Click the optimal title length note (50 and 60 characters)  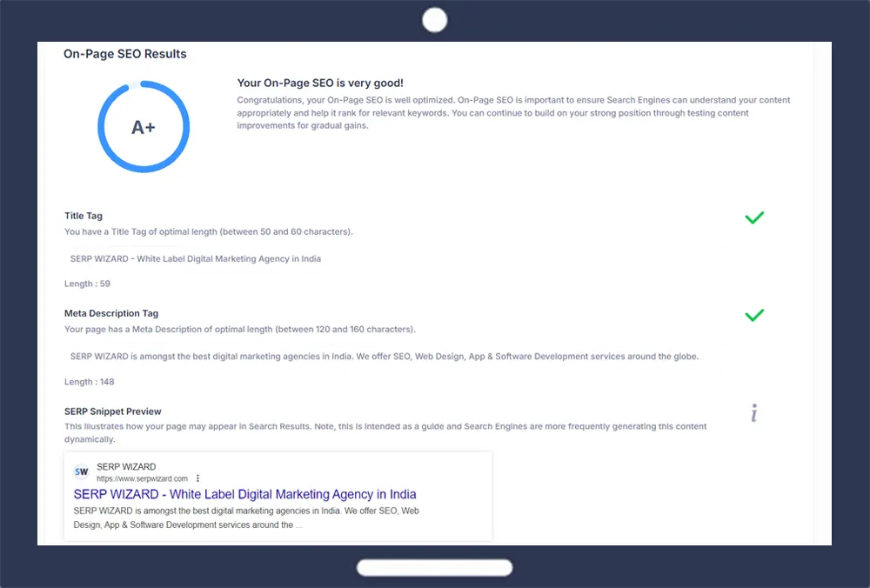pyautogui.click(x=209, y=232)
